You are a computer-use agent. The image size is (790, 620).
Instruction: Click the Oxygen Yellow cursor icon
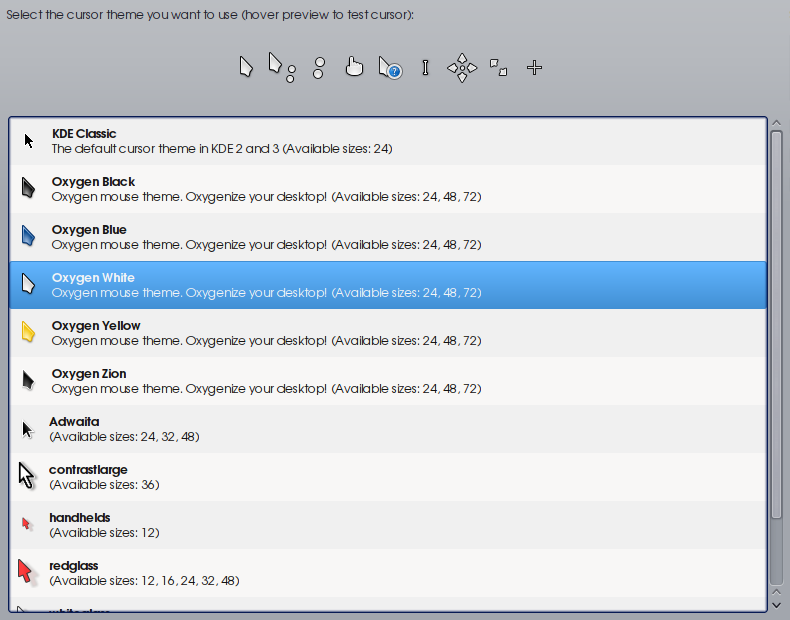28,332
